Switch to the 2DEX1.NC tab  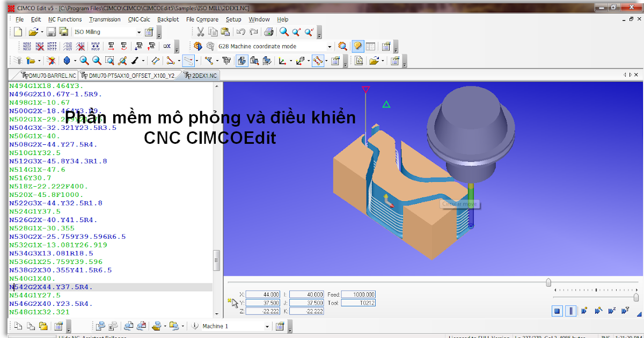click(x=204, y=75)
